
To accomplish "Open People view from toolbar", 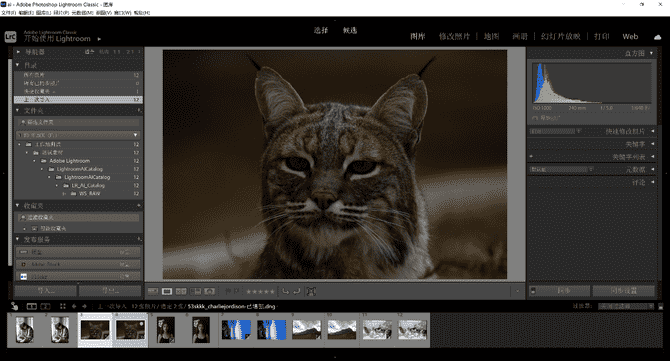I will pos(209,291).
